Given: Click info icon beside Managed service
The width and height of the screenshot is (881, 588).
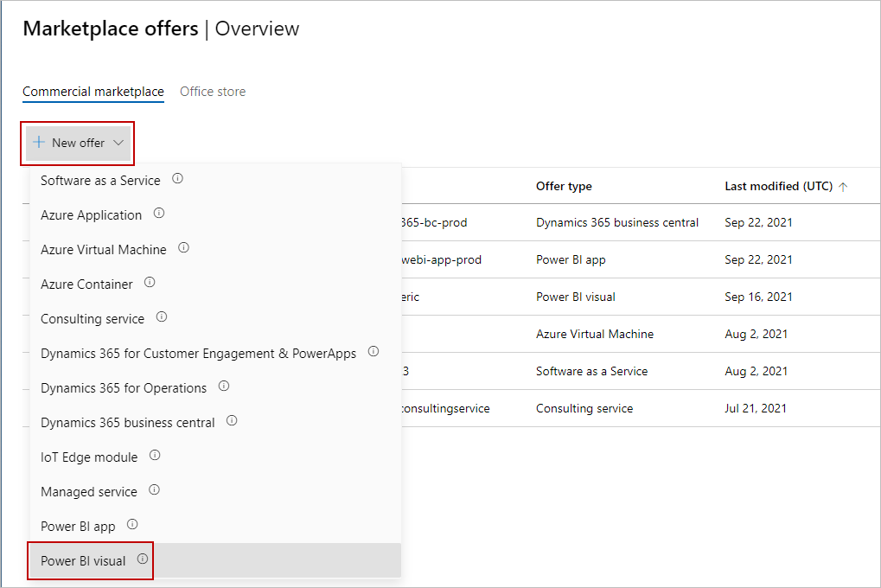Looking at the screenshot, I should (x=154, y=490).
